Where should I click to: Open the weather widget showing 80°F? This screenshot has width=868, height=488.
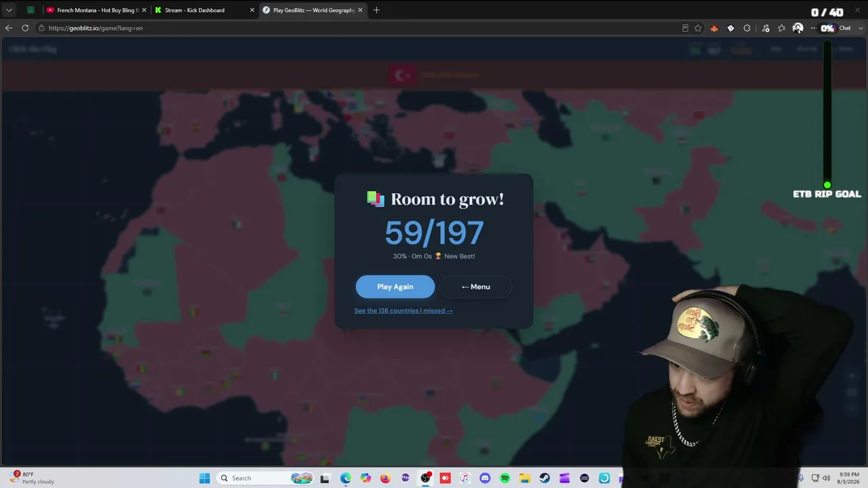32,478
